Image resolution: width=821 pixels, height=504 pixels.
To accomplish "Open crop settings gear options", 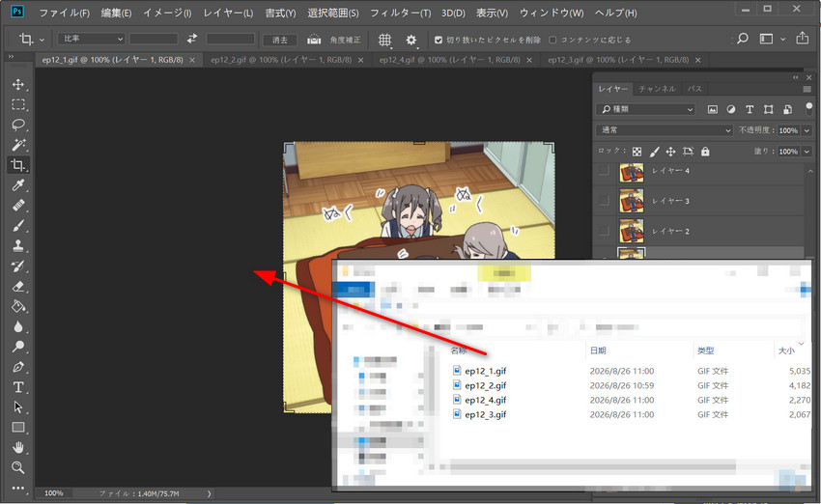I will 411,40.
